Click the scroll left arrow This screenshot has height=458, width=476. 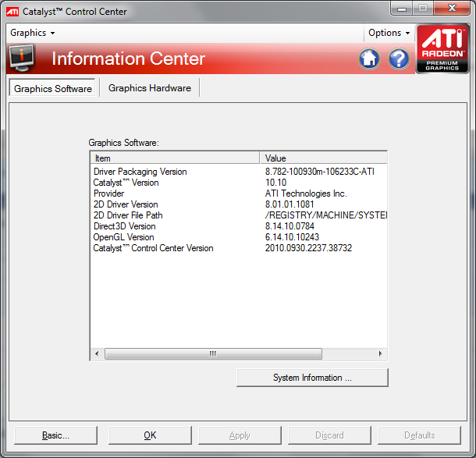[x=97, y=353]
